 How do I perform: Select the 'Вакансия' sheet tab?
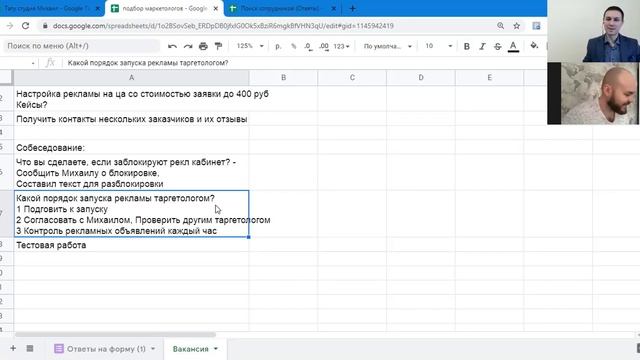pyautogui.click(x=190, y=349)
